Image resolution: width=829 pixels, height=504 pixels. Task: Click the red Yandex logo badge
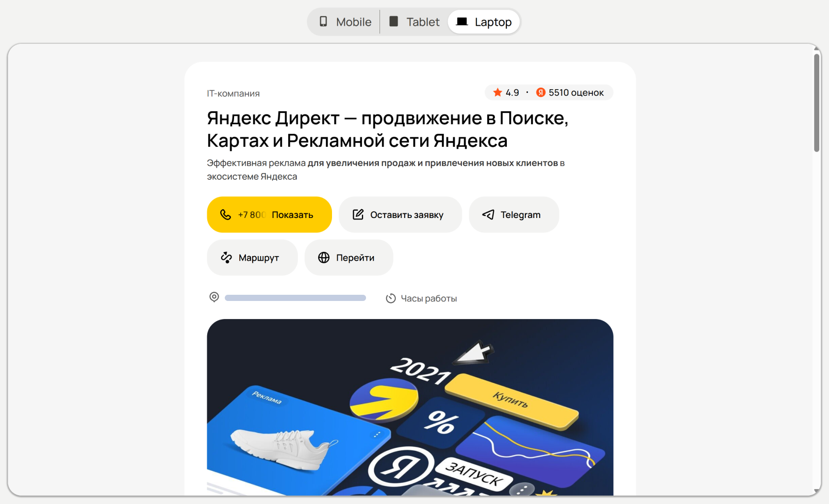coord(541,92)
